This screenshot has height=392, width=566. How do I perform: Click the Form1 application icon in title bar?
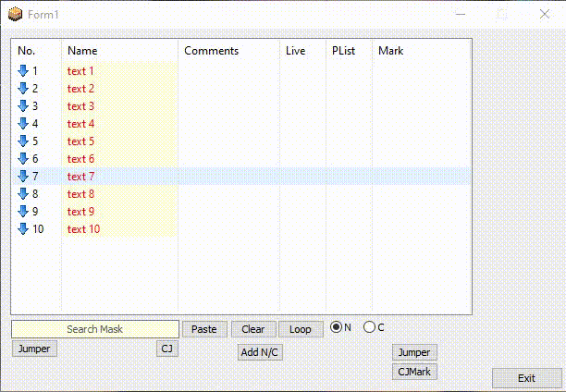point(15,15)
